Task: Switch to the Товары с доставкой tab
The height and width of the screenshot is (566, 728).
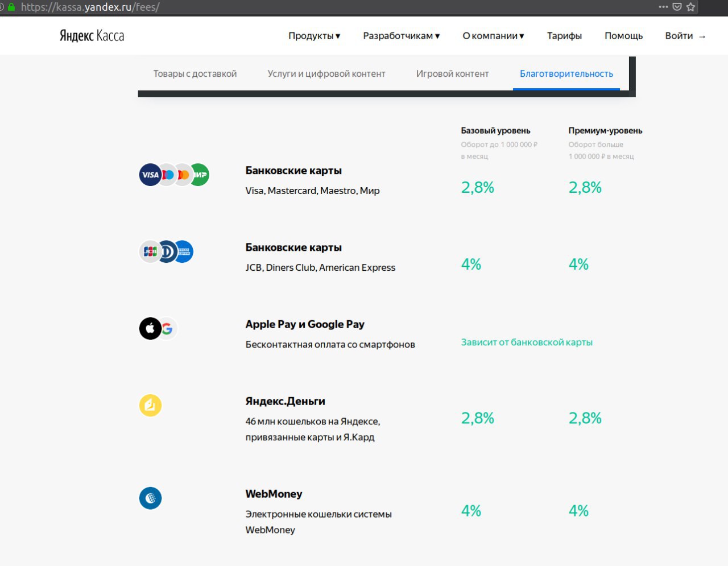Action: 195,74
